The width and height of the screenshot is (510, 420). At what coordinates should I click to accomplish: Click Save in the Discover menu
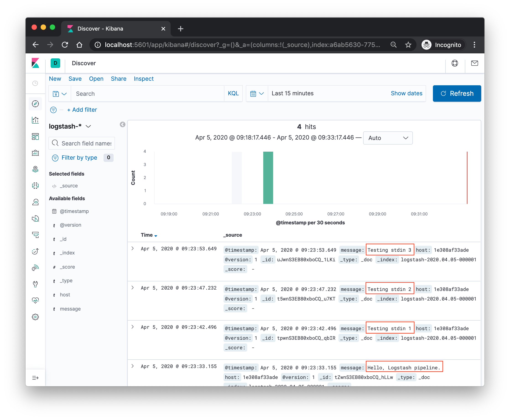[x=75, y=79]
